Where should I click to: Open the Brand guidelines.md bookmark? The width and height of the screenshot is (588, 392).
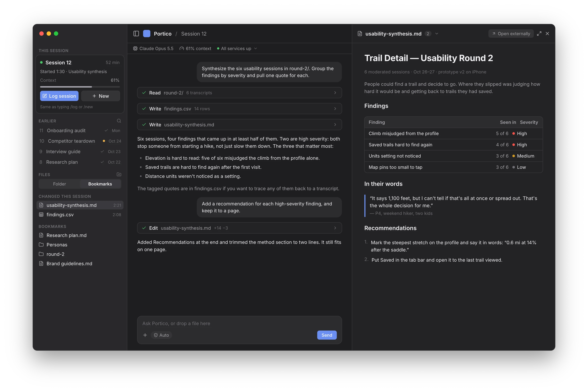click(x=80, y=263)
